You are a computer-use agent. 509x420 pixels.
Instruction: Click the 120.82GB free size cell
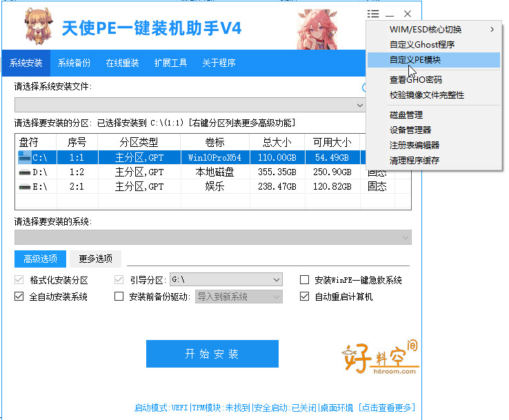coord(332,187)
